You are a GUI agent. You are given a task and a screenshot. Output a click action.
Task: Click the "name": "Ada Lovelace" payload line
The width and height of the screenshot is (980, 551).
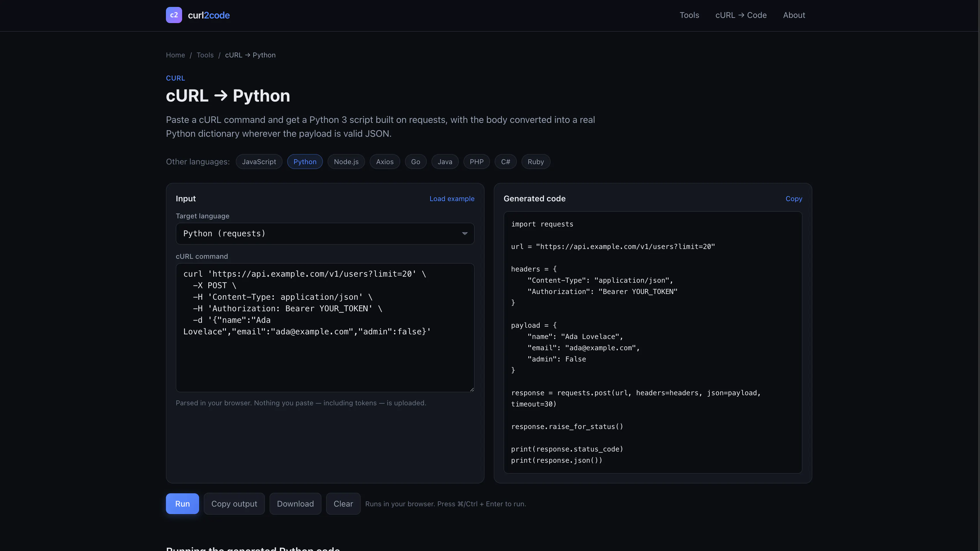575,337
